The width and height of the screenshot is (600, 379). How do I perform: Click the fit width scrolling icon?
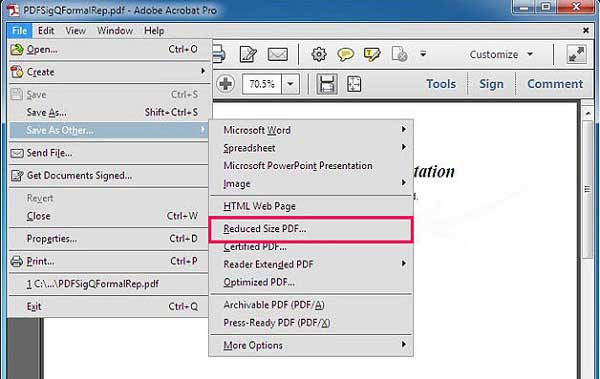pyautogui.click(x=327, y=84)
